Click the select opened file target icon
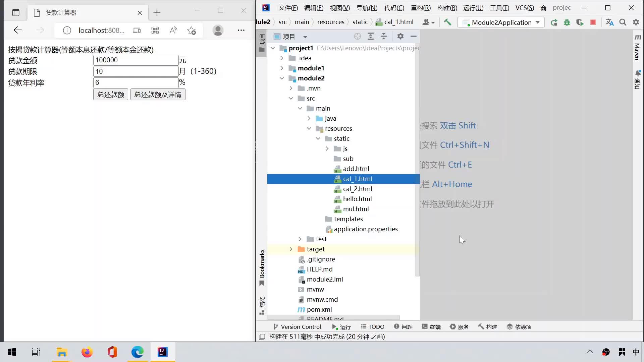This screenshot has width=644, height=362. point(358,36)
